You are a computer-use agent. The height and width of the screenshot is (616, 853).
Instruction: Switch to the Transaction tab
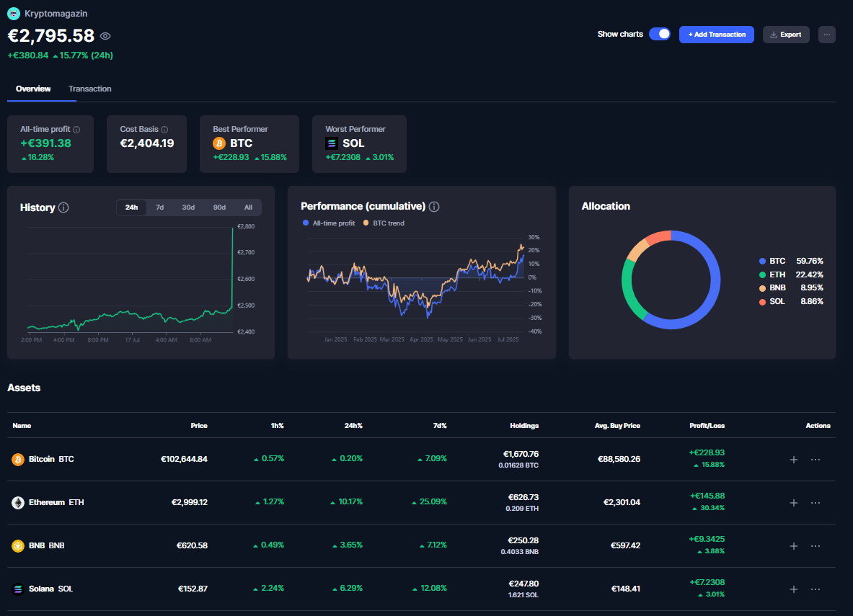[x=90, y=89]
